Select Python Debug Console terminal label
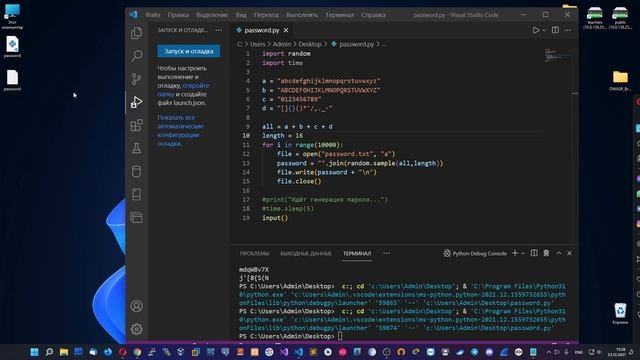640x360 pixels. [x=475, y=253]
